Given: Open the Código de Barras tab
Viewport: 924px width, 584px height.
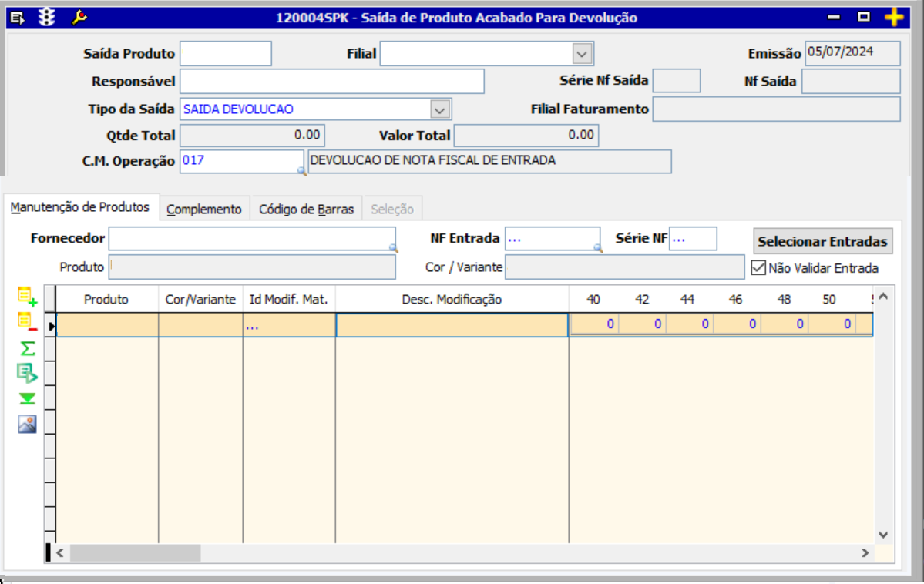Looking at the screenshot, I should point(306,209).
